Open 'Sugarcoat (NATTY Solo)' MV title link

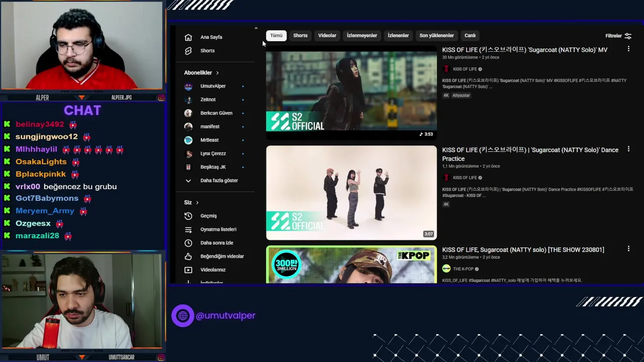click(x=525, y=50)
